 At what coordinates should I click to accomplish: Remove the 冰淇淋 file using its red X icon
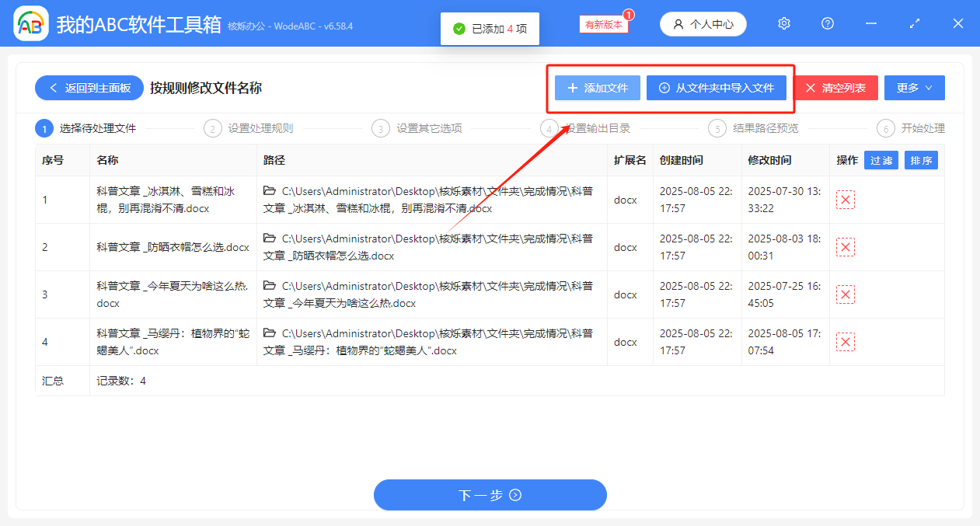click(846, 200)
